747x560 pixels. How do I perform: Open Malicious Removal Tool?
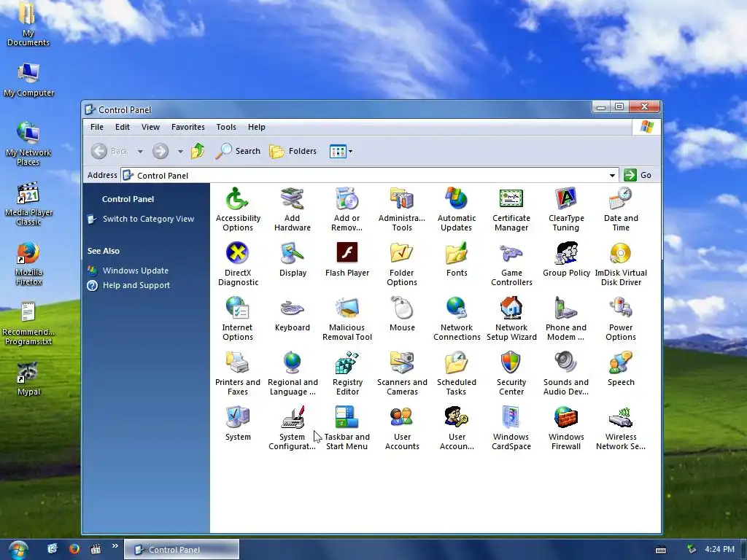[347, 319]
